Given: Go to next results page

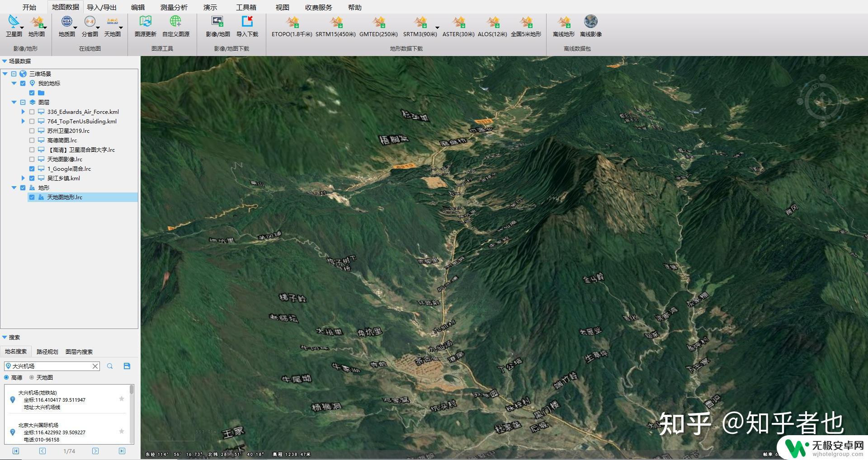Looking at the screenshot, I should [95, 451].
